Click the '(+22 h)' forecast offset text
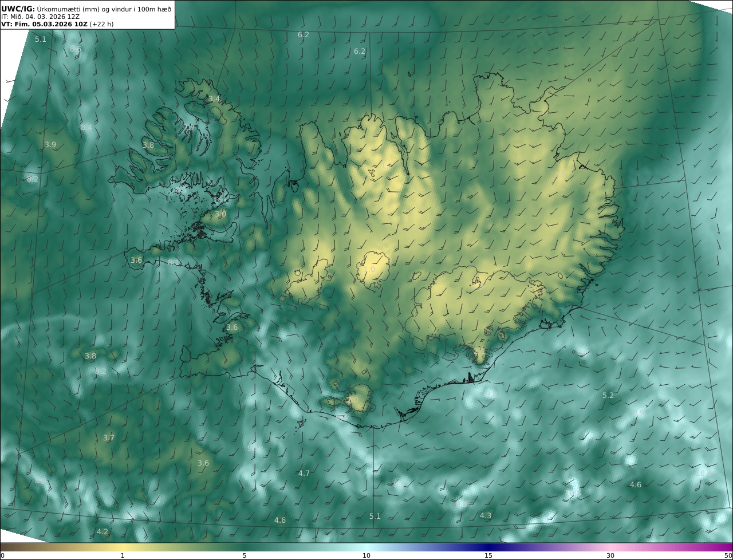The image size is (733, 560). (102, 24)
